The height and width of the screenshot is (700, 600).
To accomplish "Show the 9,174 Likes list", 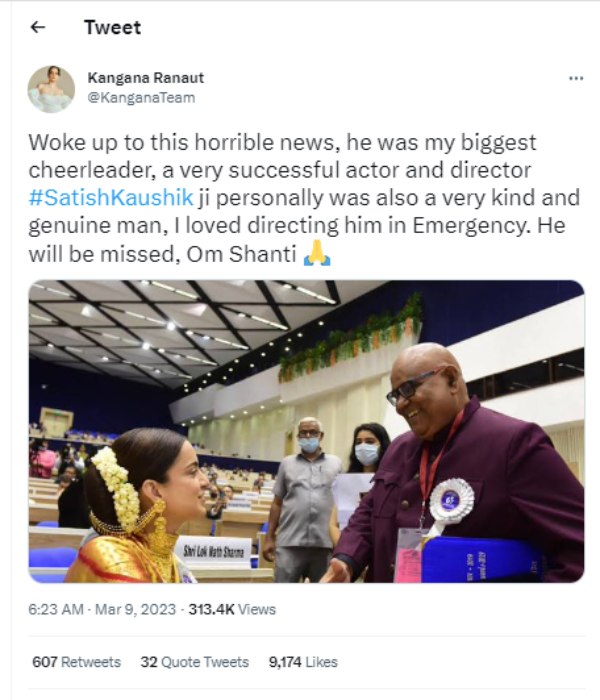I will click(x=303, y=662).
